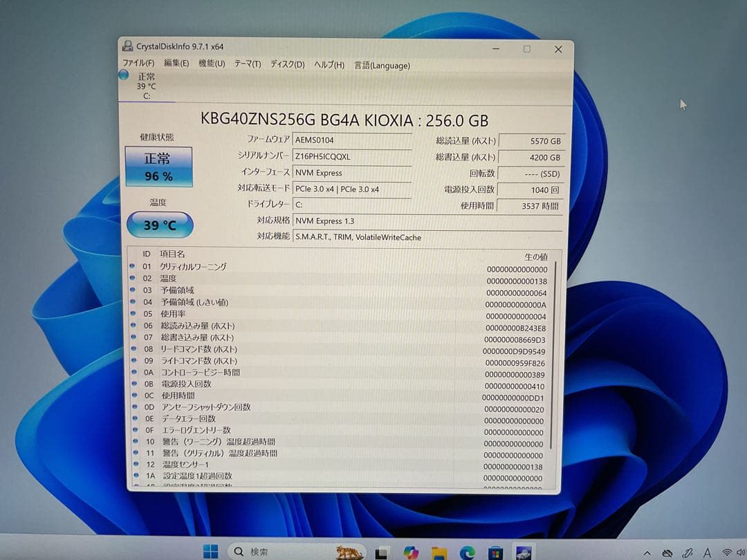Click the Task View taskbar icon
Viewport: 747px width, 560px height.
381,552
